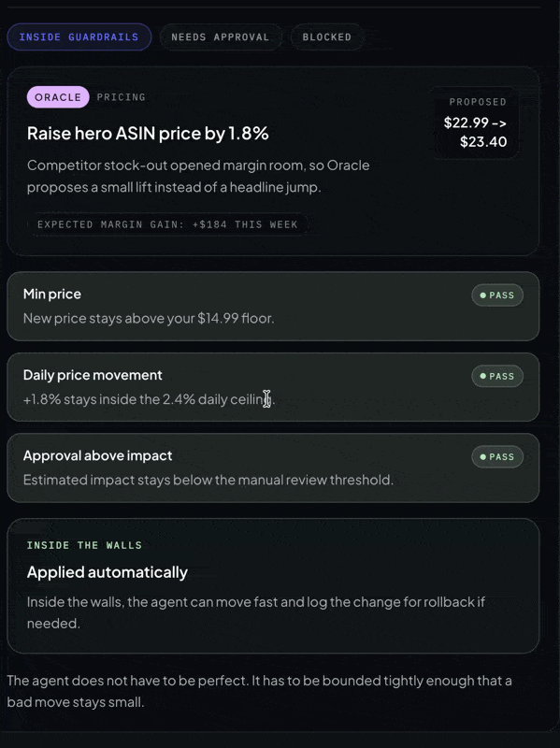560x748 pixels.
Task: Select the INSIDE GUARDRAILS tab
Action: click(79, 36)
